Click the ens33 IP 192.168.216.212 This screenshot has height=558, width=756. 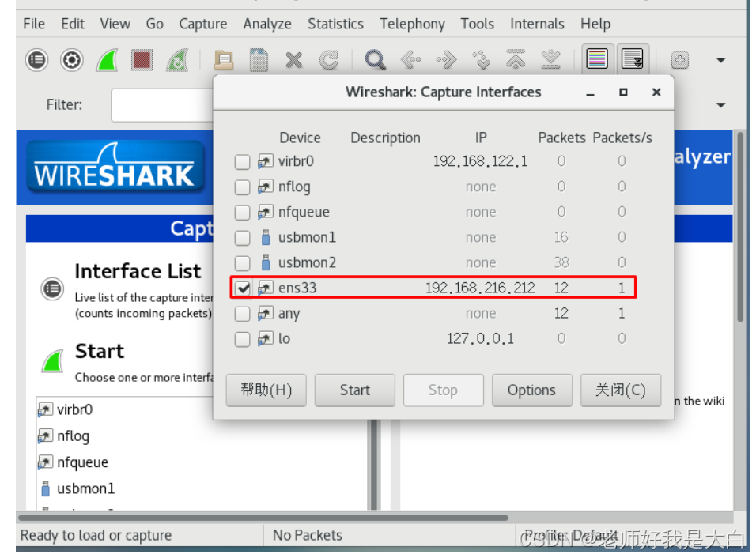pyautogui.click(x=480, y=288)
